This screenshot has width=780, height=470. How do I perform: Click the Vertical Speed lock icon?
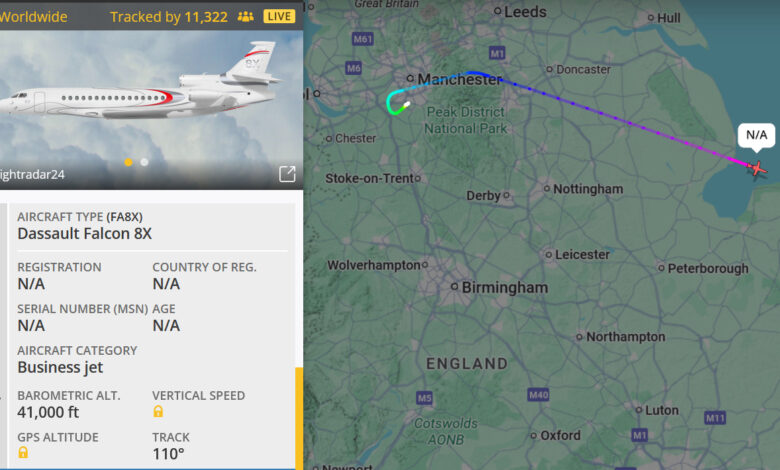[158, 411]
